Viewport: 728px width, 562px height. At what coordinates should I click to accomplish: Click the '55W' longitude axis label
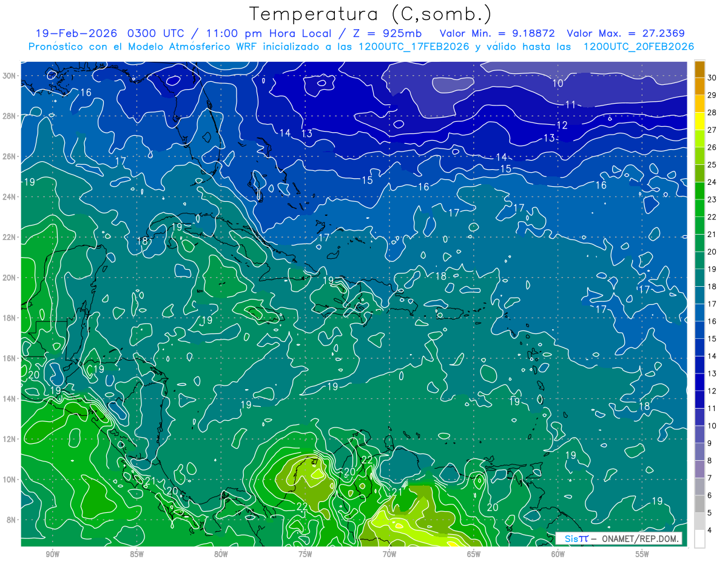(x=642, y=554)
